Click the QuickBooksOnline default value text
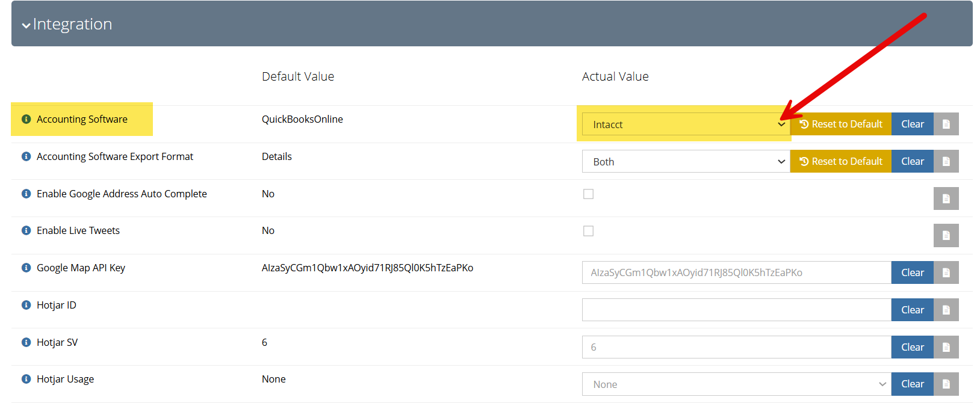 click(x=302, y=119)
